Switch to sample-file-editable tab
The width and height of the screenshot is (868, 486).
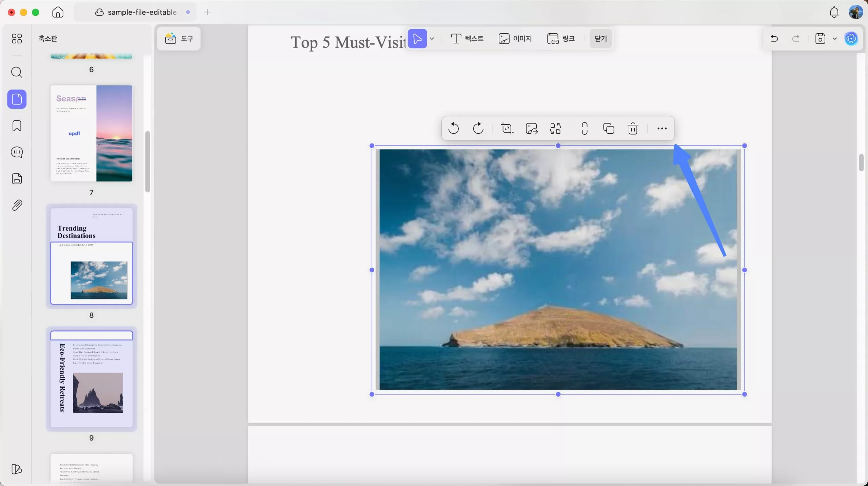pyautogui.click(x=136, y=12)
